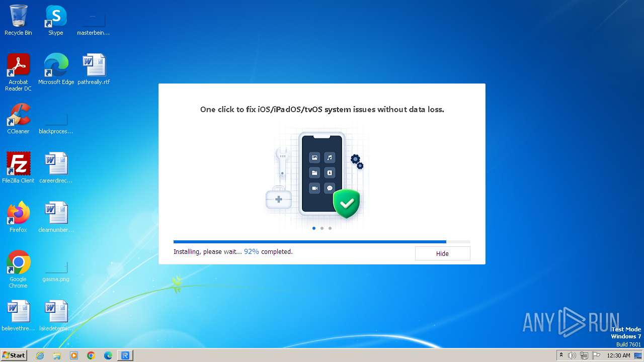This screenshot has width=644, height=362.
Task: Open the Action Center flag icon
Action: pos(596,355)
